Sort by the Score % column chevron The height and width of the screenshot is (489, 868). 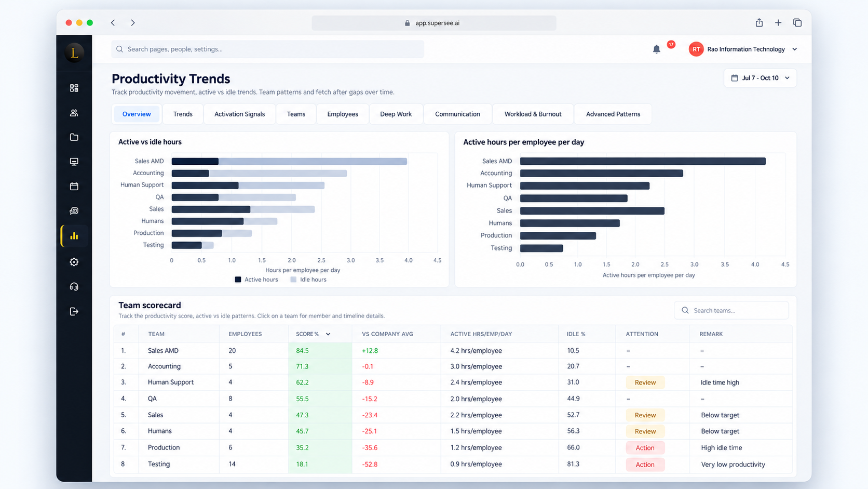[x=328, y=334]
